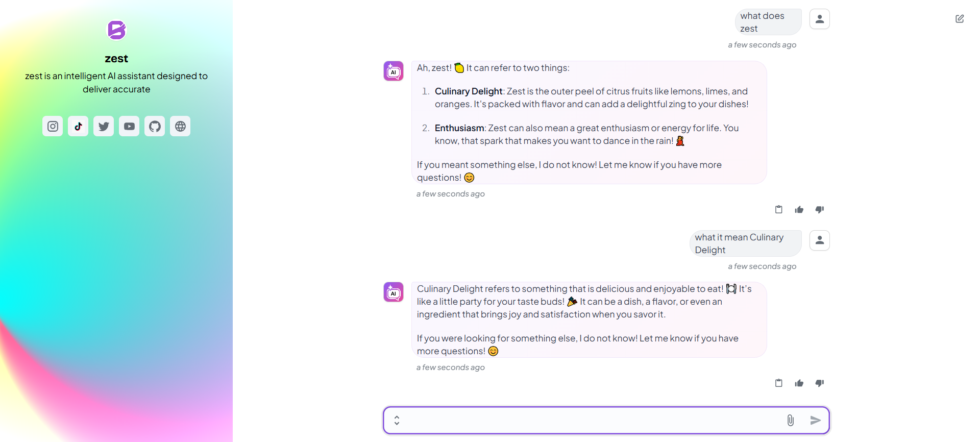Copy the first zest definition reply
The image size is (980, 442).
(x=778, y=209)
